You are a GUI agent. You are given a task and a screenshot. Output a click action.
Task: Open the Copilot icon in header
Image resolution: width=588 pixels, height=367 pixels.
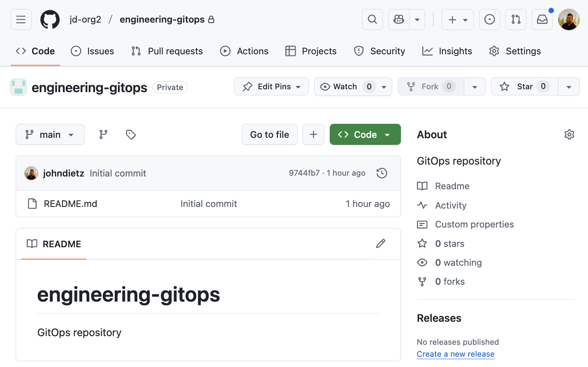(x=398, y=19)
